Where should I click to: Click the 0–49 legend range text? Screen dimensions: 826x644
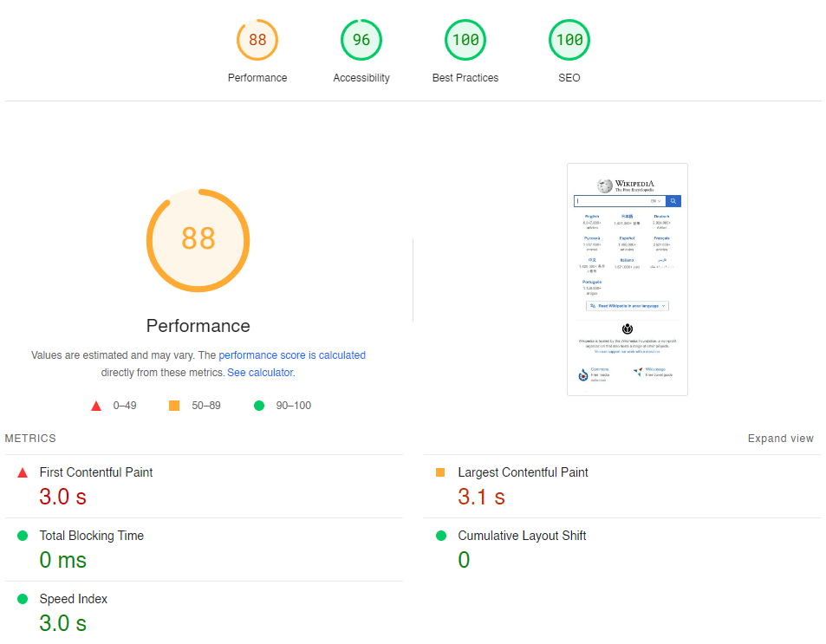point(125,406)
